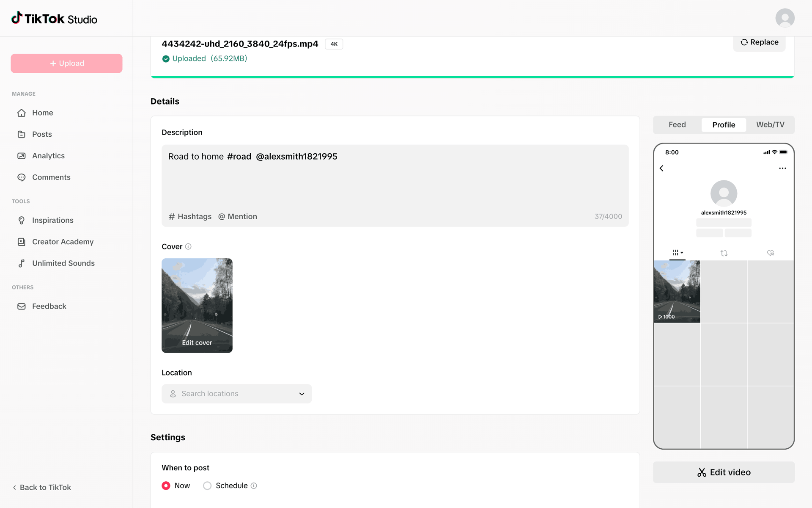Click the Feedback envelope icon
Viewport: 812px width, 508px height.
[x=22, y=306]
